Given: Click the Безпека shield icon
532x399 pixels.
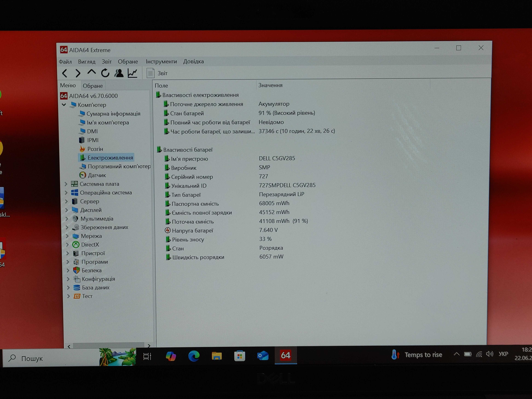Looking at the screenshot, I should point(77,270).
